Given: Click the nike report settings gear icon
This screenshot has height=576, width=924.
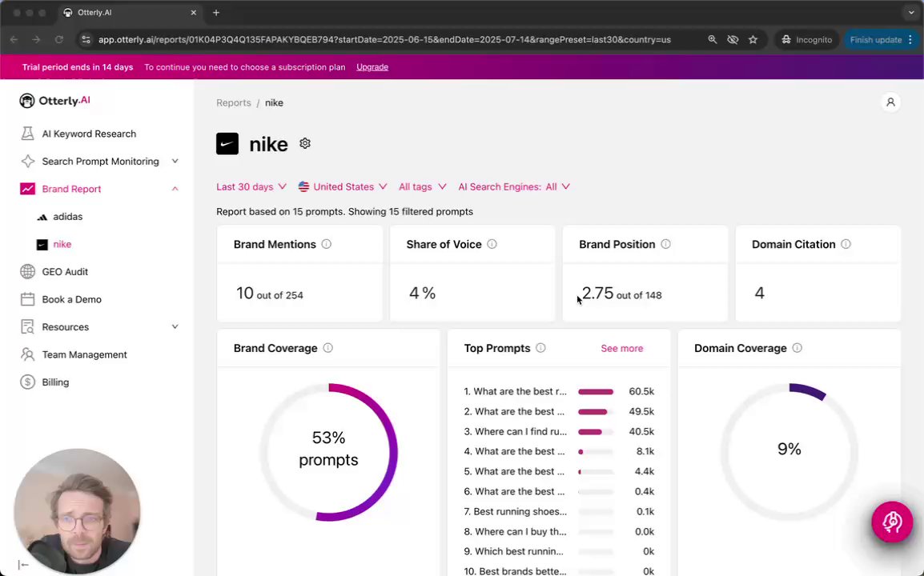Looking at the screenshot, I should 305,143.
